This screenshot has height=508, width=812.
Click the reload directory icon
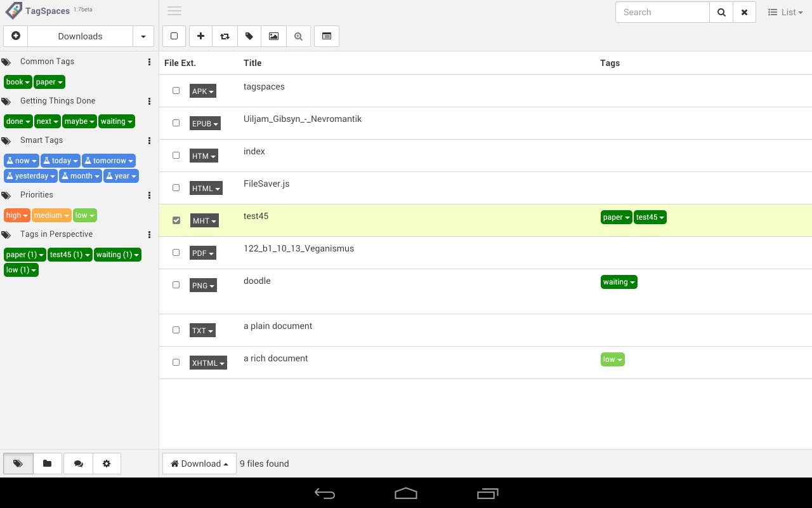point(225,36)
